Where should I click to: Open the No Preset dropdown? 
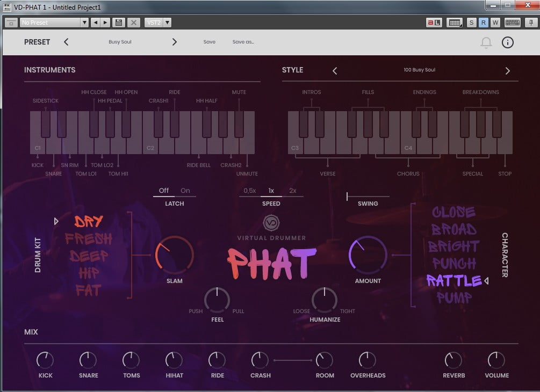pos(54,23)
